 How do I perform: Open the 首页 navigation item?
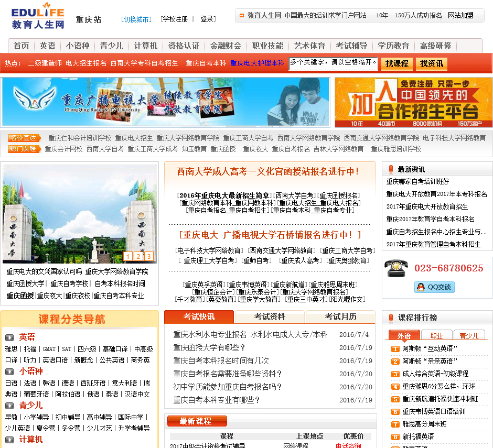pyautogui.click(x=22, y=46)
